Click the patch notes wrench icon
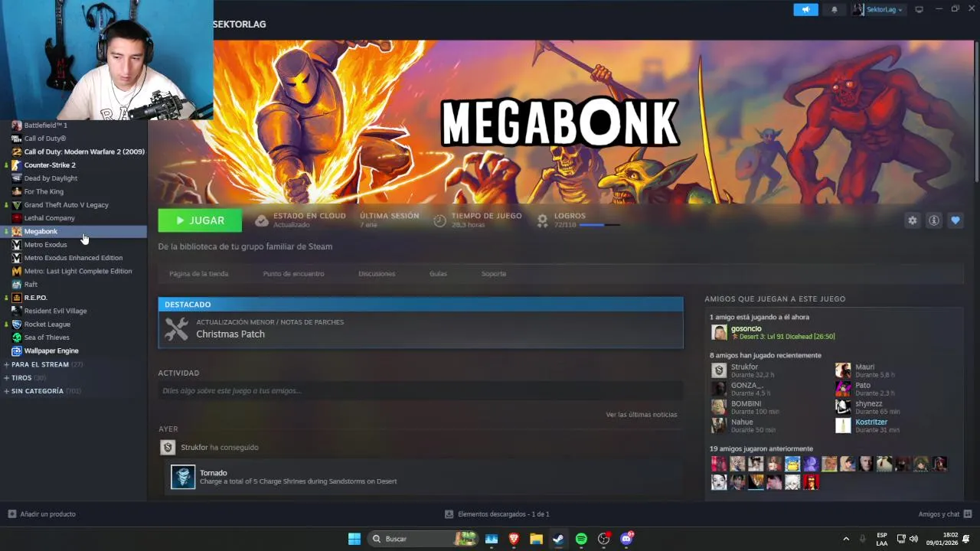Viewport: 980px width, 551px height. [176, 329]
